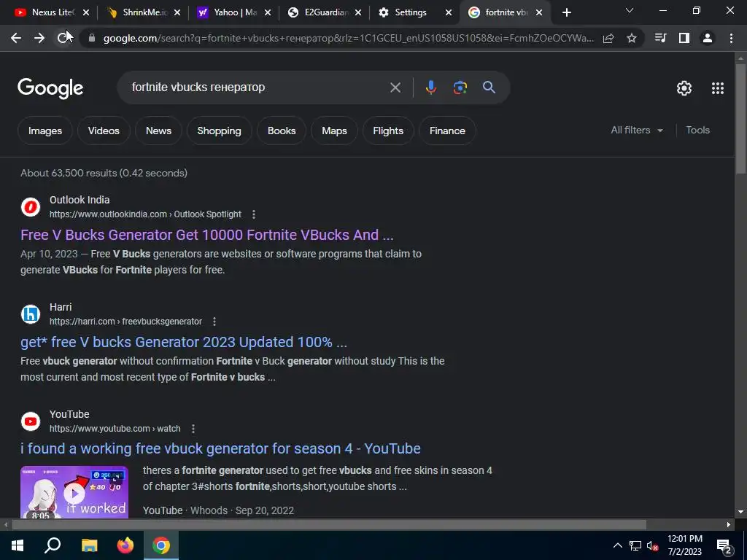Submit search with the magnifying glass

(489, 87)
